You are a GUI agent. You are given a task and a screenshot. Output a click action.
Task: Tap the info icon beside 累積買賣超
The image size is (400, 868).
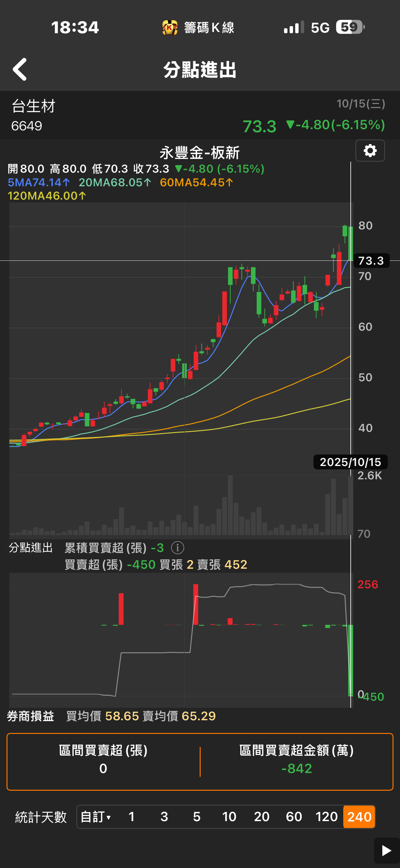pos(177,548)
